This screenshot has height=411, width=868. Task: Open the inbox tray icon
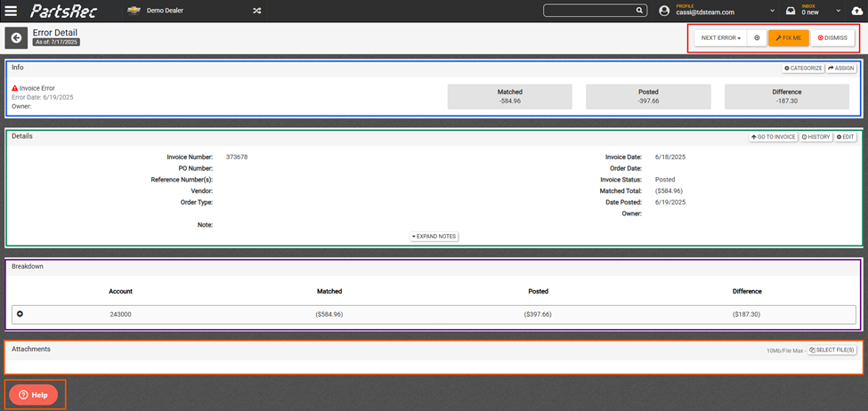tap(791, 11)
